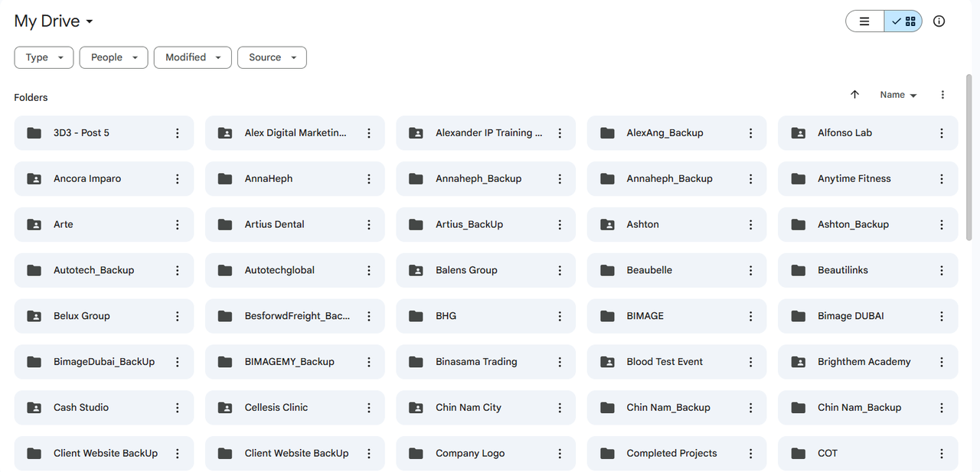Select the BIMAGEMY_Backup folder
Screen dimensions: 980x472
295,362
